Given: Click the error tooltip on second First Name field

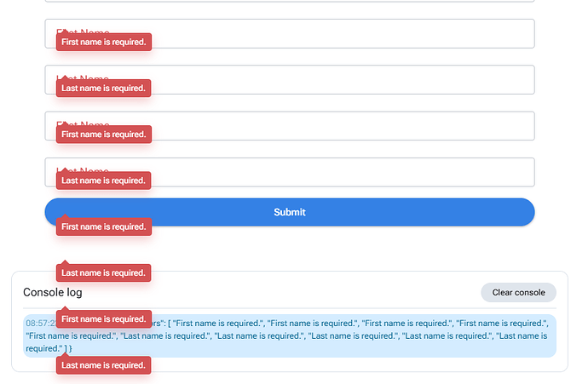Looking at the screenshot, I should [x=103, y=135].
